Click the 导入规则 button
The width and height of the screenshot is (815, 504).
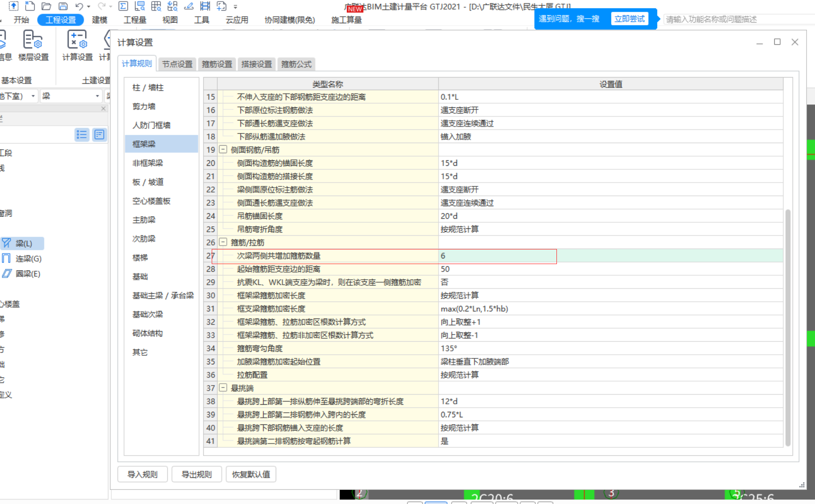[x=143, y=474]
